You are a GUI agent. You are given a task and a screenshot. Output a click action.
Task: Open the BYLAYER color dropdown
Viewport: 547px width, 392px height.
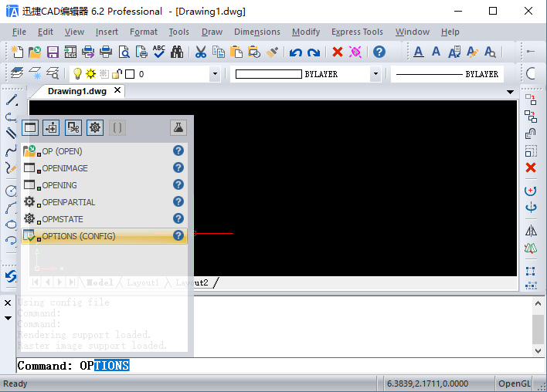pos(375,74)
